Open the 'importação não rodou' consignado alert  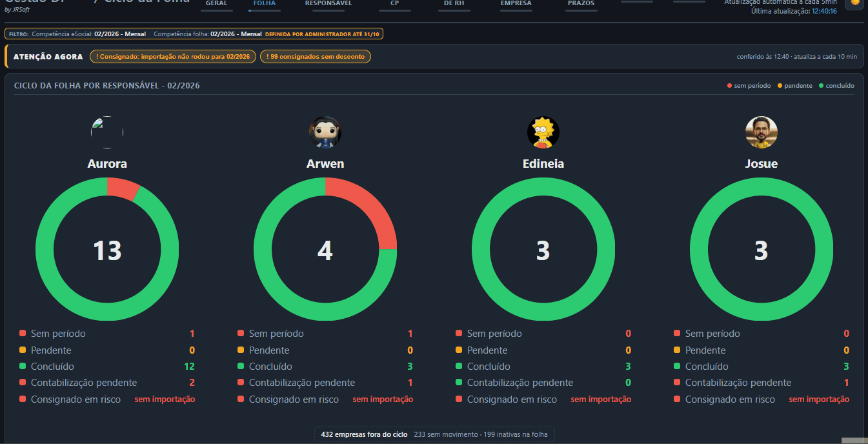pos(173,57)
